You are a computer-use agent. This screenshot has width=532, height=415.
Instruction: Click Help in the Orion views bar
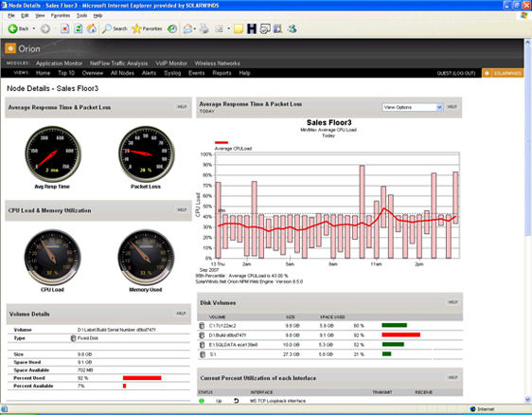[244, 73]
